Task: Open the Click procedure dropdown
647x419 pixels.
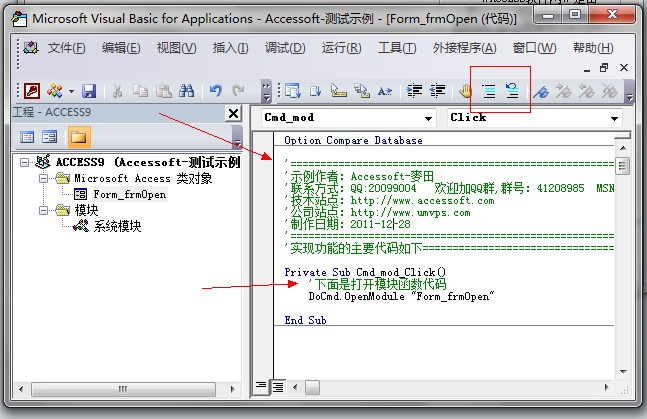Action: tap(614, 118)
